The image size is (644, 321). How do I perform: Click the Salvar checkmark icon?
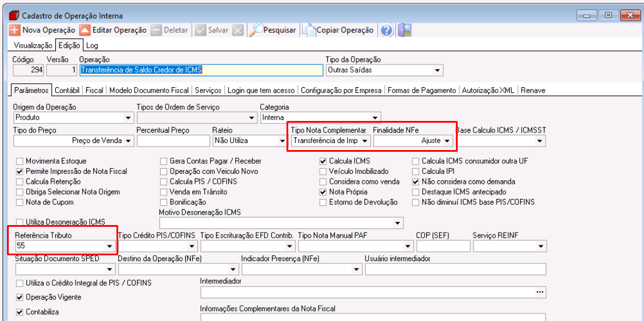click(200, 30)
